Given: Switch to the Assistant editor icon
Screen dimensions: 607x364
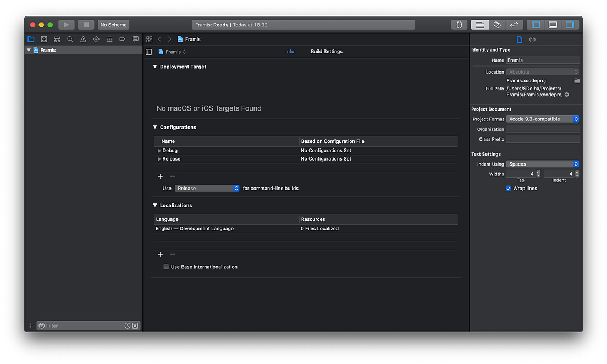Looking at the screenshot, I should pos(496,24).
